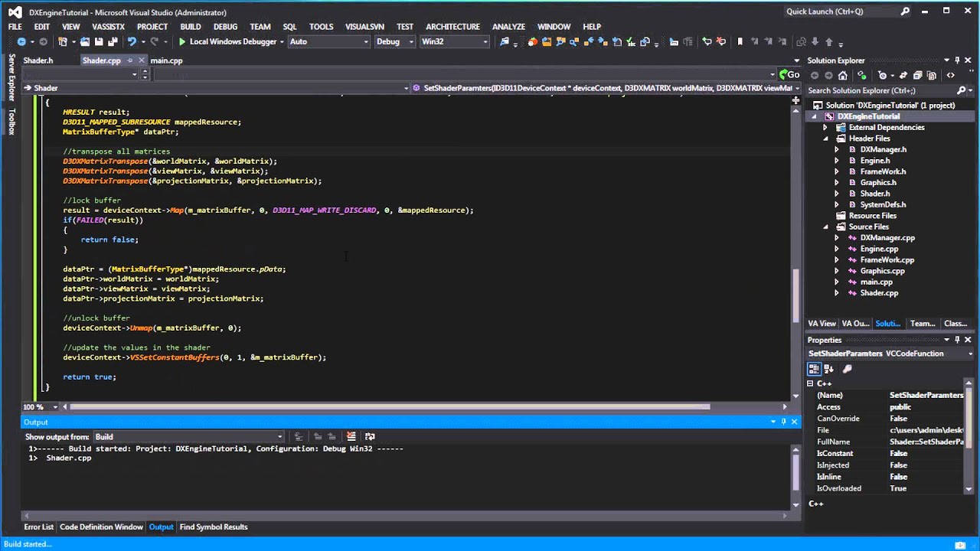Click Solution Explorer Collapse All icon
Viewport: 980px width, 551px height.
point(917,75)
